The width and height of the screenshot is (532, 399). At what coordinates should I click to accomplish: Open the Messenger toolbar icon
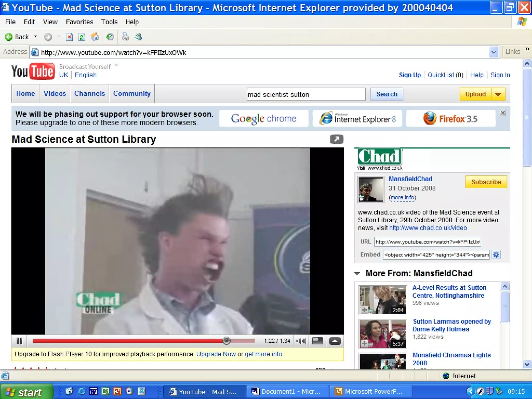tap(138, 37)
